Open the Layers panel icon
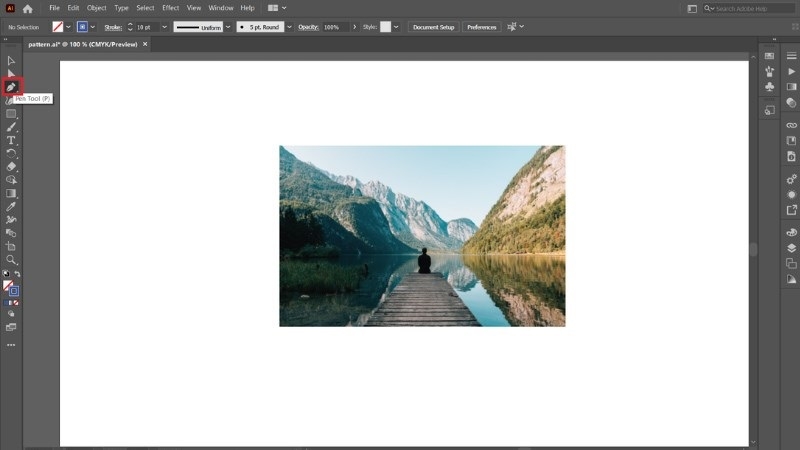Image resolution: width=800 pixels, height=450 pixels. (x=791, y=247)
